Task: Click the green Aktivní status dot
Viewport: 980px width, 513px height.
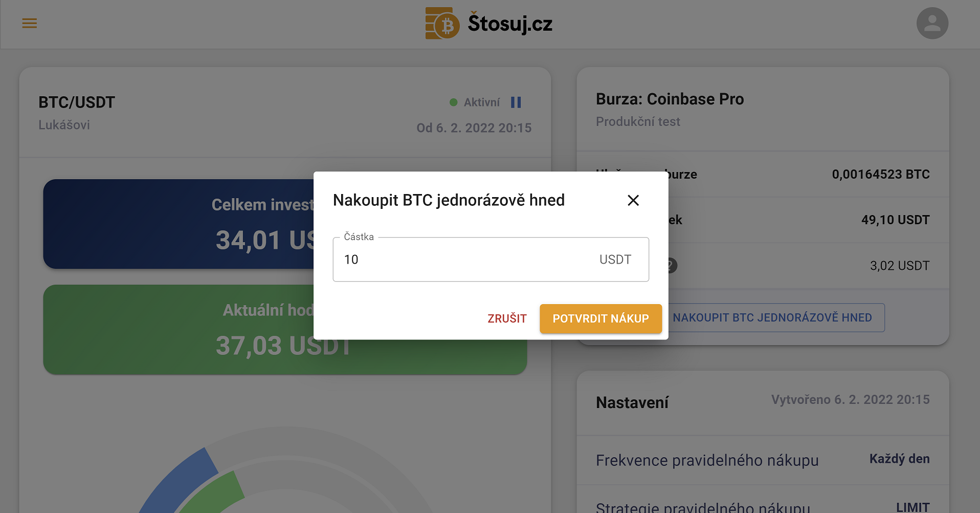Action: [453, 102]
